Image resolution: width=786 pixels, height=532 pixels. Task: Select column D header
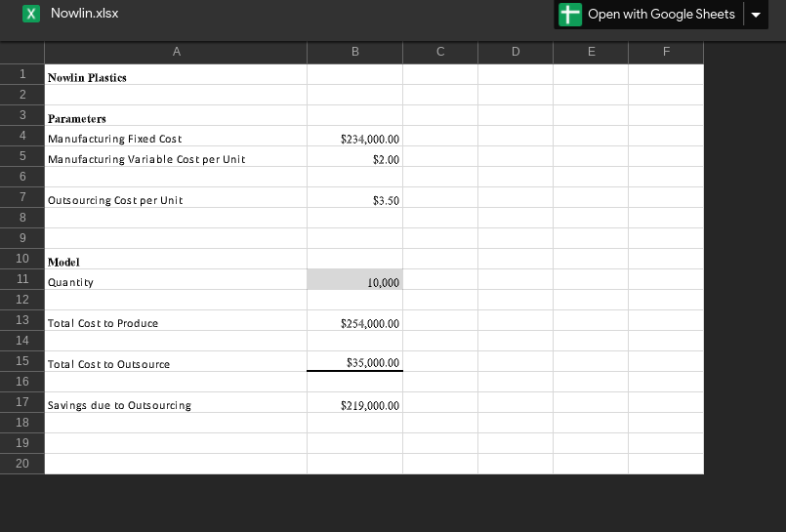tap(516, 52)
